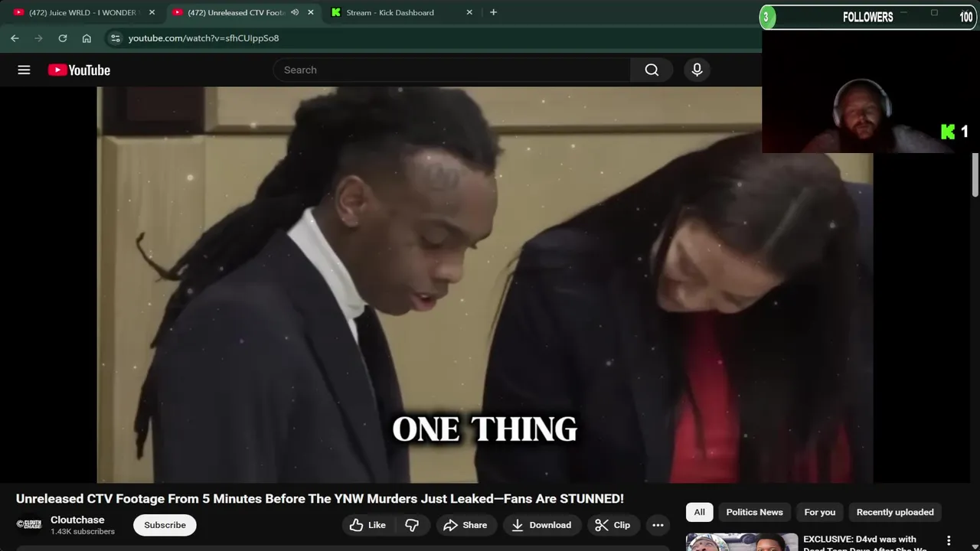Create a Clip with scissors button

coord(612,525)
